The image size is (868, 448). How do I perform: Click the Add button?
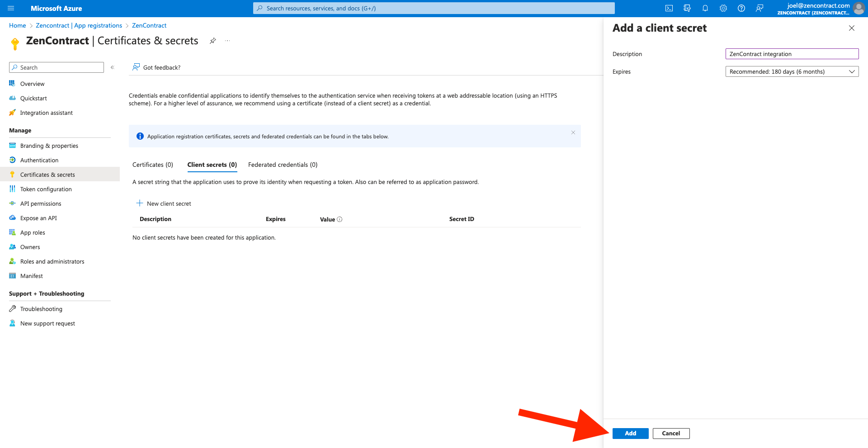pos(630,433)
